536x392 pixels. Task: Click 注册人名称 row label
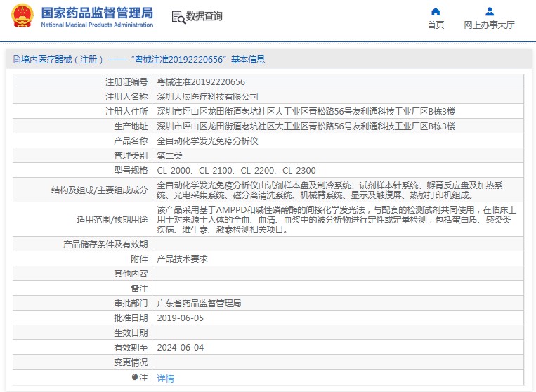(x=126, y=97)
